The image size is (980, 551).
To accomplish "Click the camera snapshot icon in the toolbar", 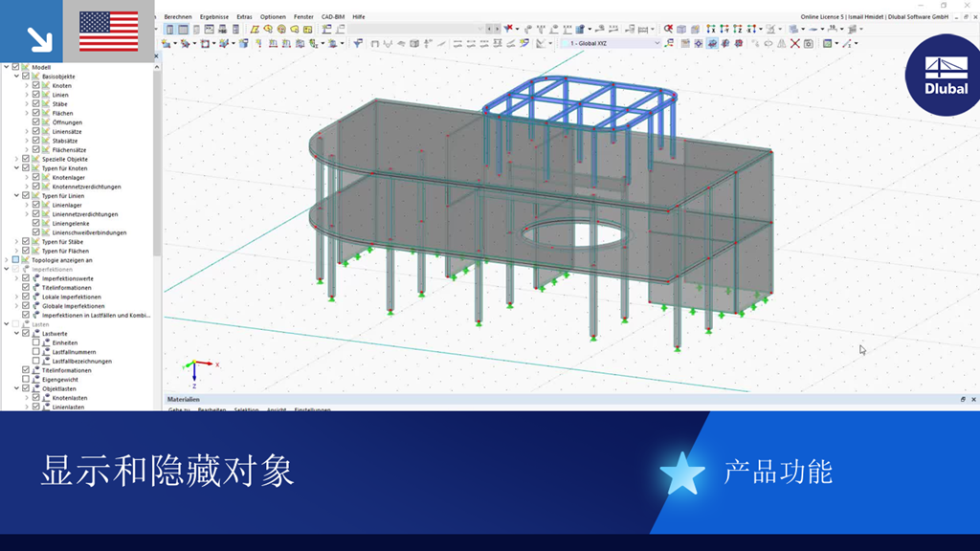I will 808,44.
